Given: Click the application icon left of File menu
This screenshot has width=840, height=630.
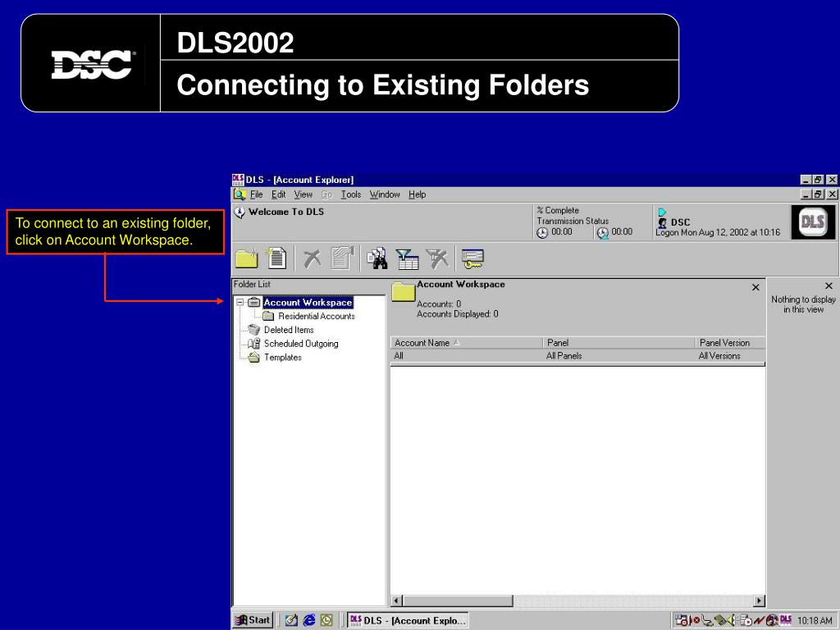Looking at the screenshot, I should 240,194.
